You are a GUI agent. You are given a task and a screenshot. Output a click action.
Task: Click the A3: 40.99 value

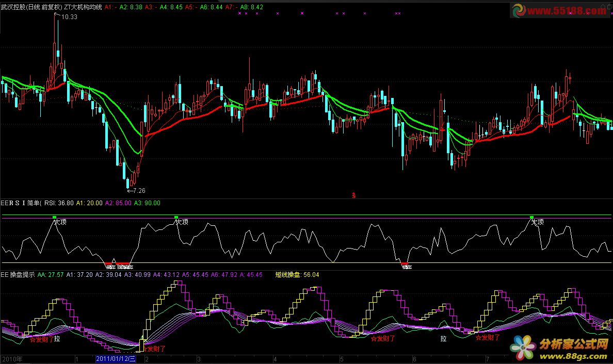click(x=137, y=275)
